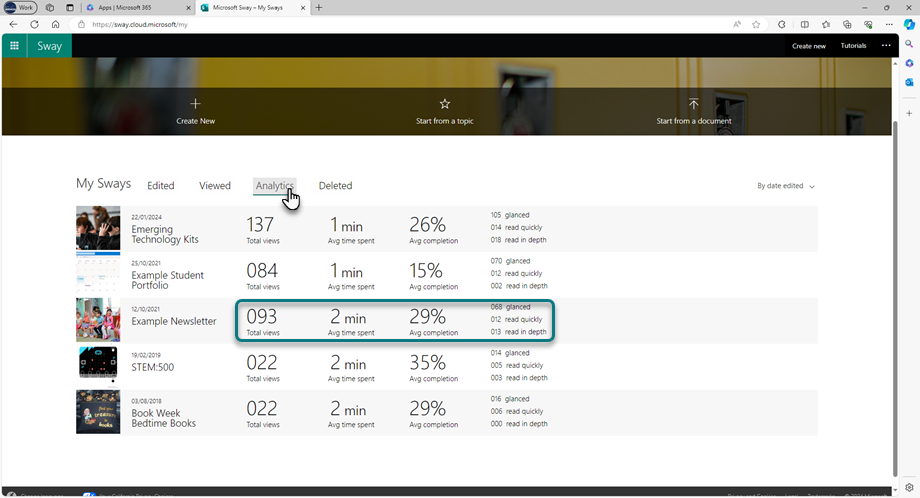This screenshot has width=920, height=498.
Task: Open the sidebar Microsoft 365 icon
Action: [x=909, y=63]
